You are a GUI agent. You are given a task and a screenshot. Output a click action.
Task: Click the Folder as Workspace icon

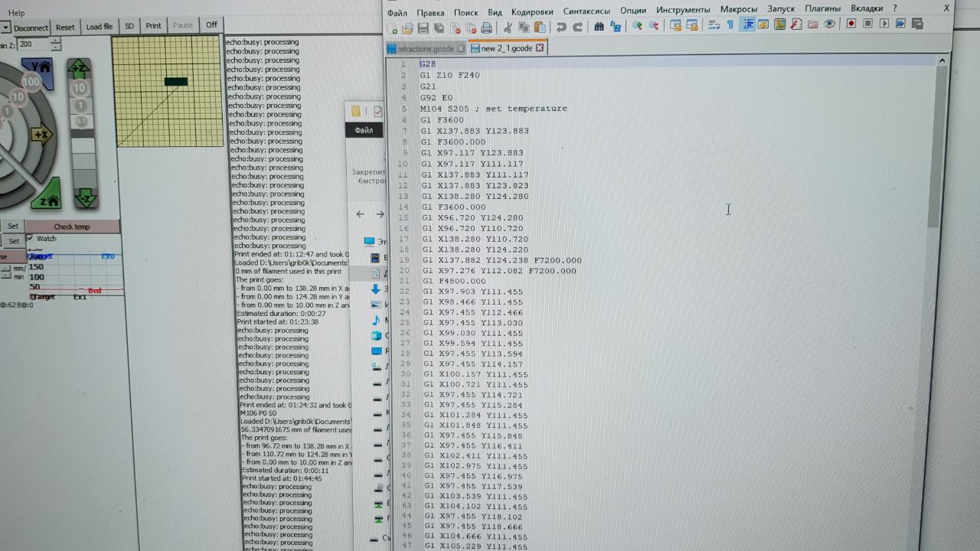click(x=813, y=24)
